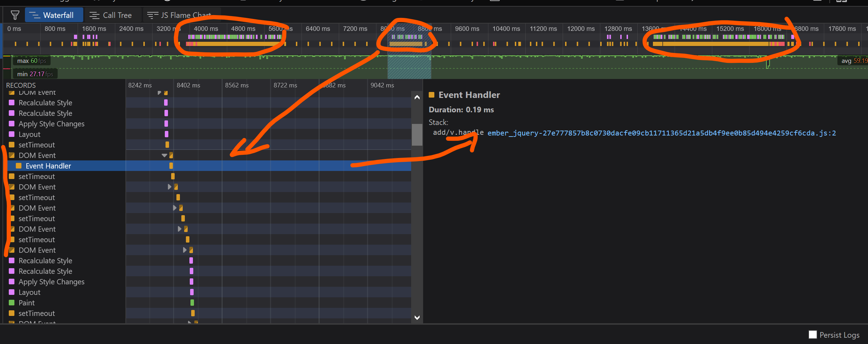
Task: Expand a collapsed DOM Event disclosure triangle
Action: pyautogui.click(x=169, y=187)
